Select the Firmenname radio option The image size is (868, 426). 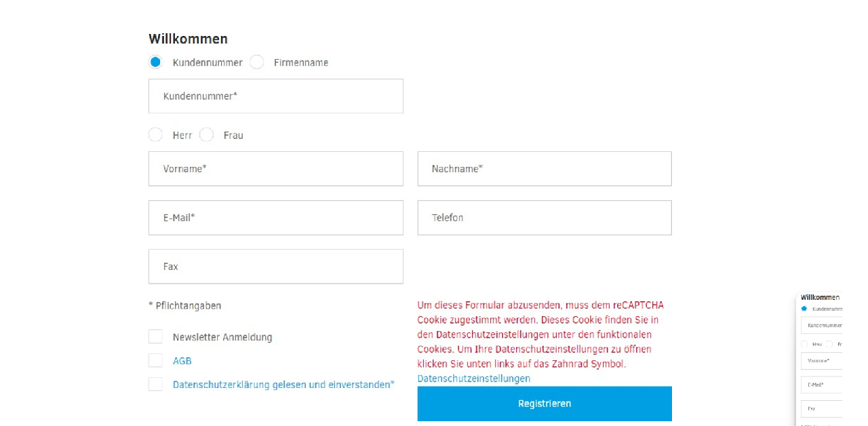click(257, 62)
